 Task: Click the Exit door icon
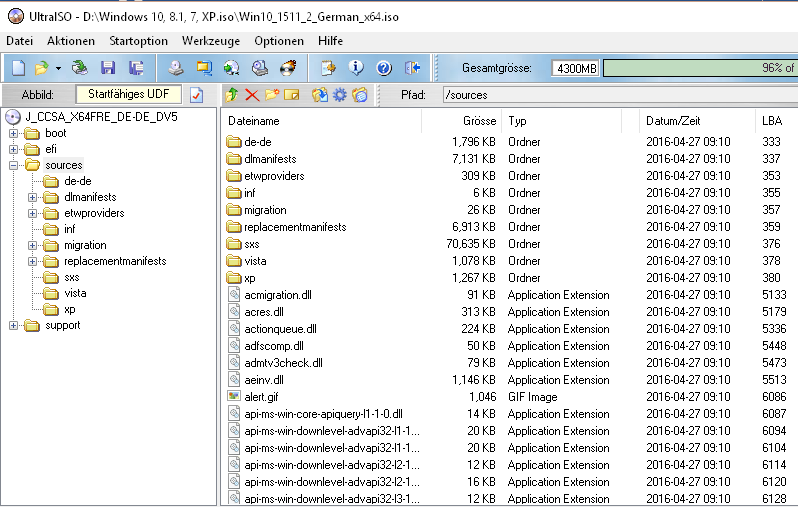tap(412, 68)
